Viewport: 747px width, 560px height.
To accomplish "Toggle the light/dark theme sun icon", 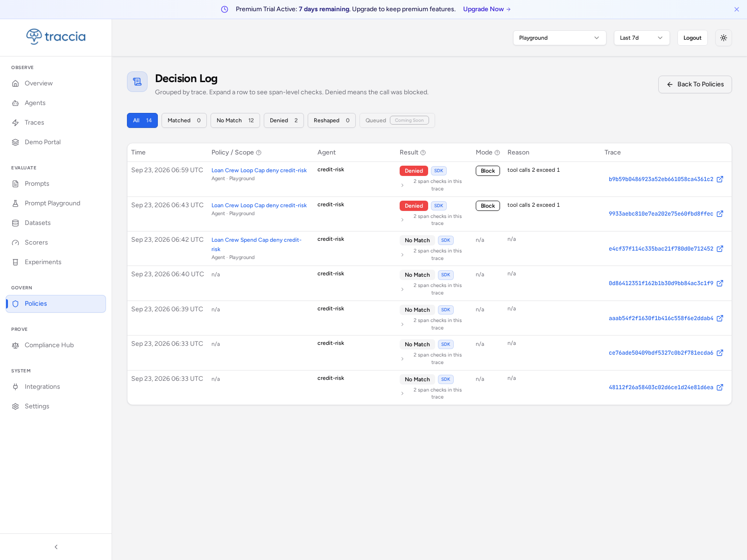I will click(x=724, y=38).
